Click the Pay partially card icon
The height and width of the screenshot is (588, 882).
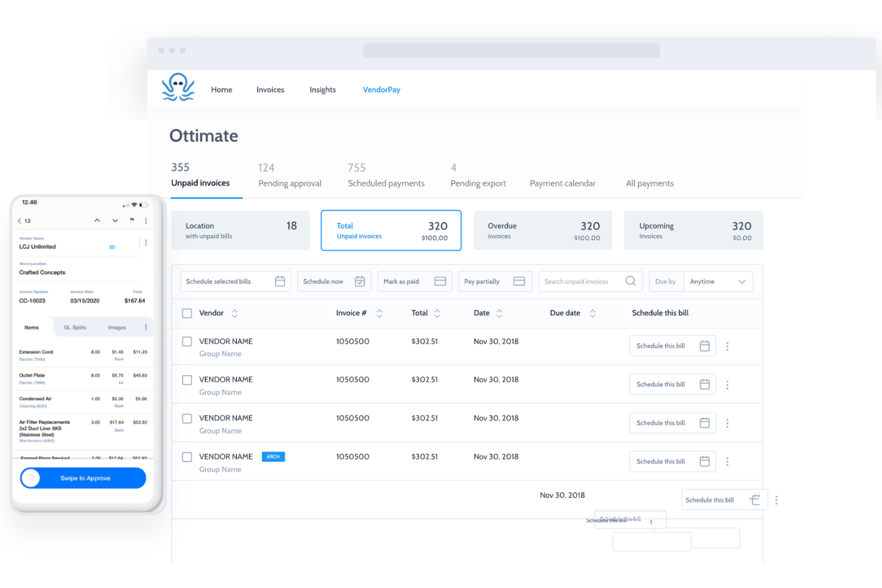(x=519, y=281)
